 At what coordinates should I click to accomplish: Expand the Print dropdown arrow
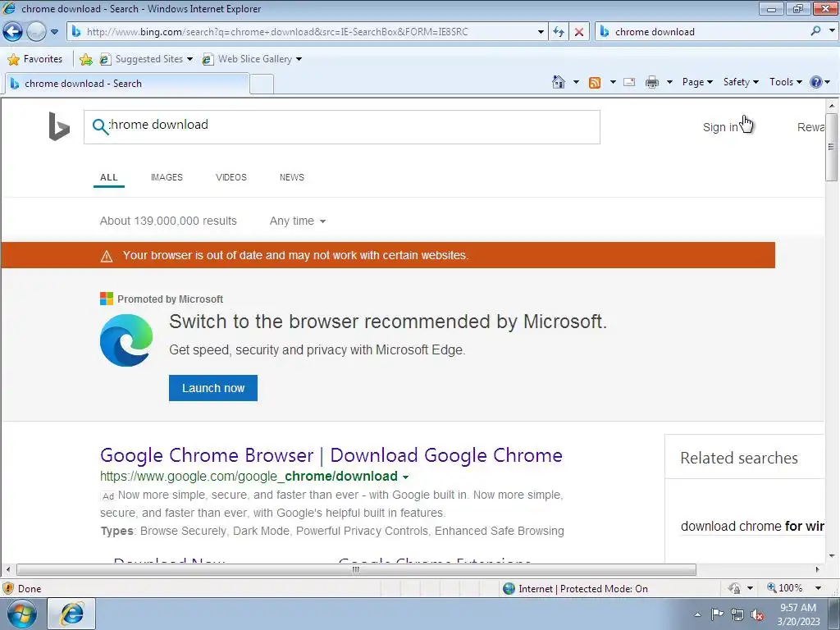point(669,82)
